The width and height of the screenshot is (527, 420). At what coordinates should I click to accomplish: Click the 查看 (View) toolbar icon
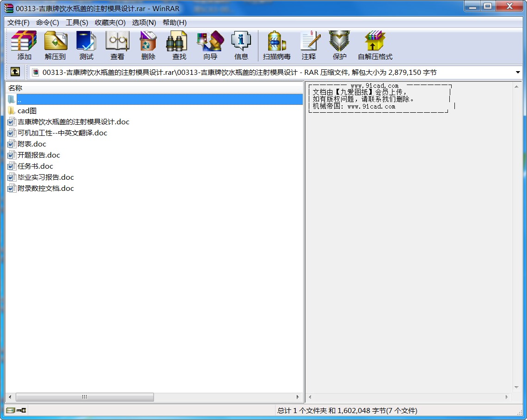pyautogui.click(x=117, y=41)
